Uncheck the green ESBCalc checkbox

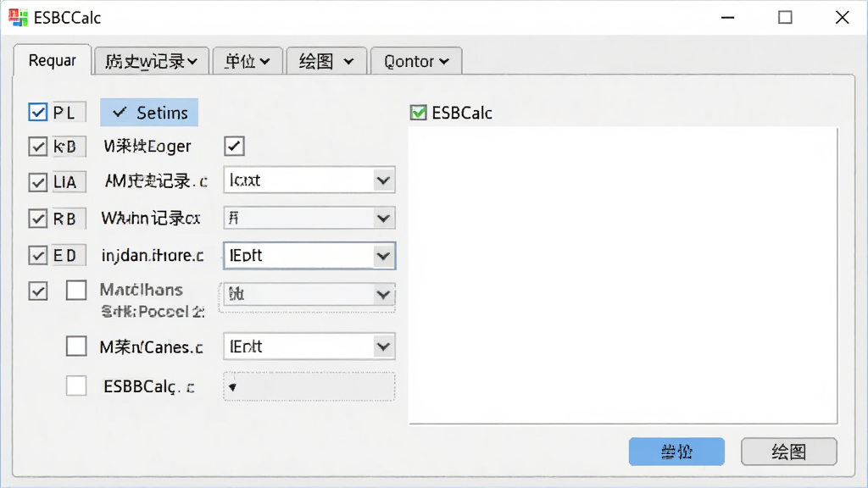[x=419, y=113]
